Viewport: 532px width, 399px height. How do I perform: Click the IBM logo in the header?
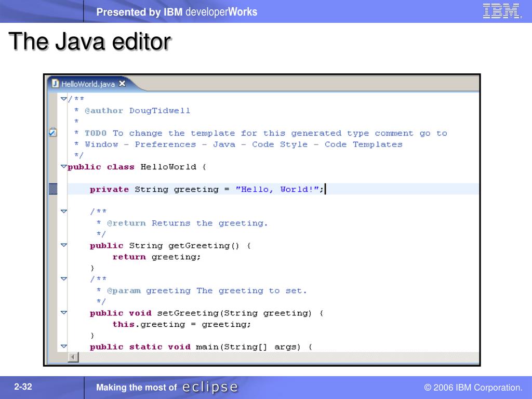coord(501,11)
